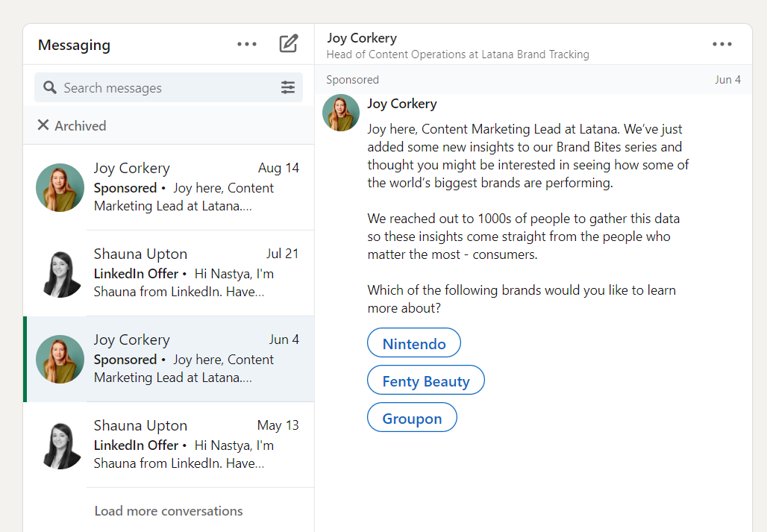The height and width of the screenshot is (532, 767).
Task: Choose the Groupon brand option
Action: [412, 417]
